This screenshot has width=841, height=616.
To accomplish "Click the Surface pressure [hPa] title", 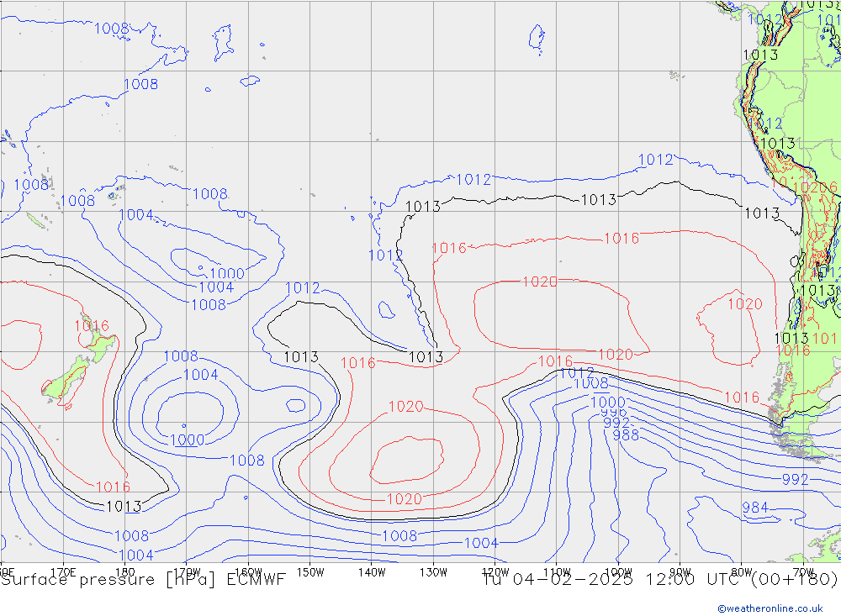I will point(108,580).
